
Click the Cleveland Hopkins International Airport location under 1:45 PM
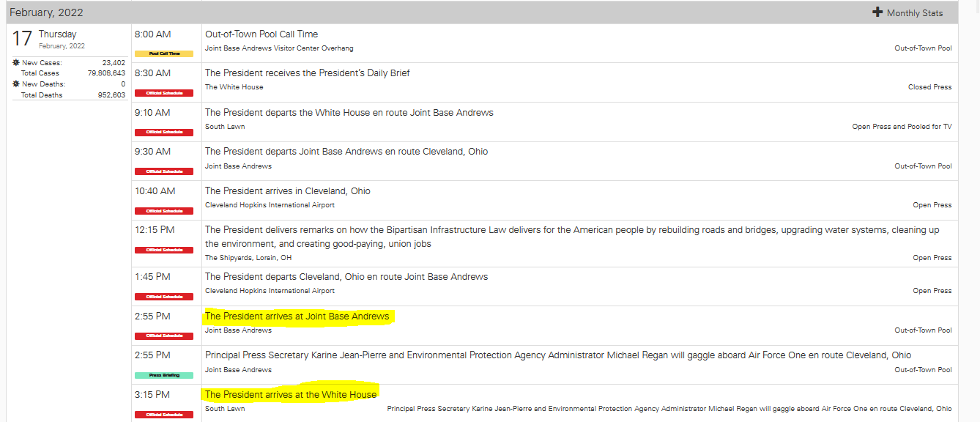pos(270,291)
